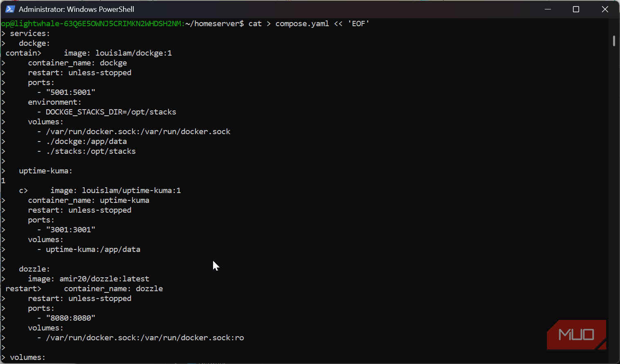The width and height of the screenshot is (620, 364).
Task: Click the '"8080:8080"' port mapping
Action: [70, 318]
